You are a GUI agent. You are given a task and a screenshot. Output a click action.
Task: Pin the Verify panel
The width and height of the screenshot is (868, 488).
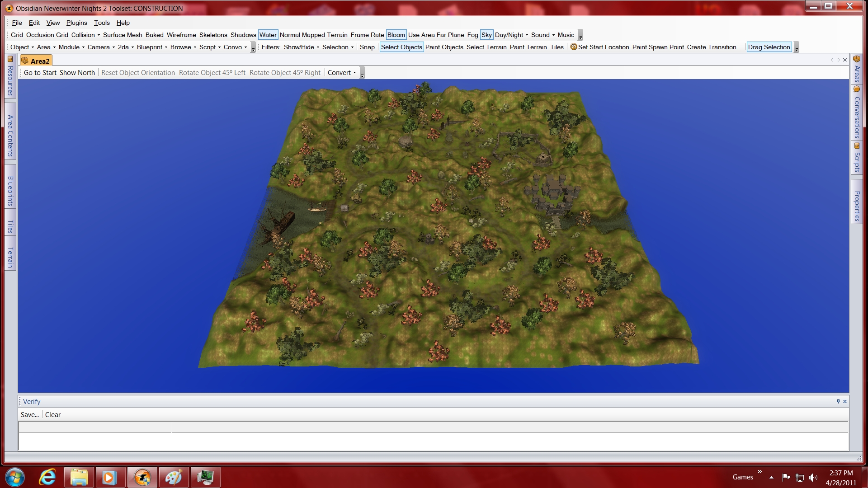point(838,401)
